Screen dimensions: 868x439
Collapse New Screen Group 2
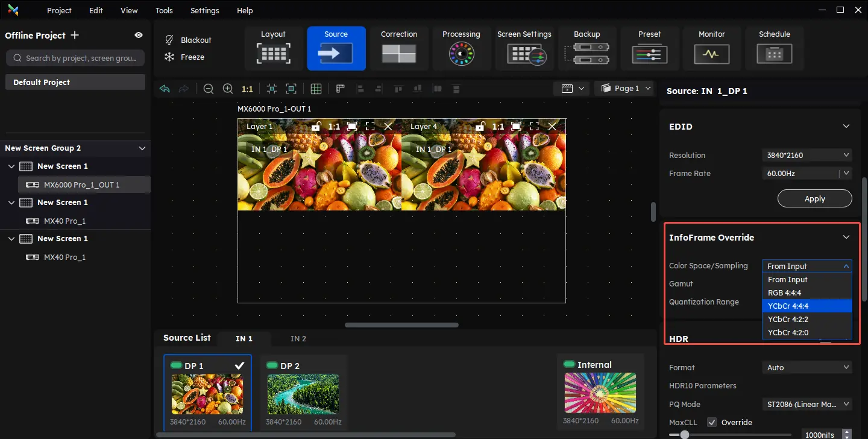[x=142, y=148]
